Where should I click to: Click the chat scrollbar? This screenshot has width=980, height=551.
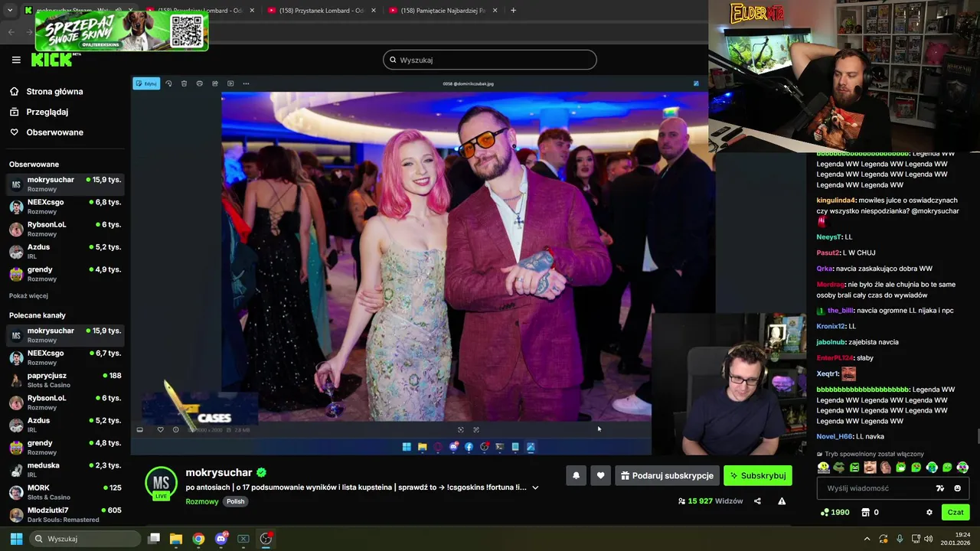978,437
